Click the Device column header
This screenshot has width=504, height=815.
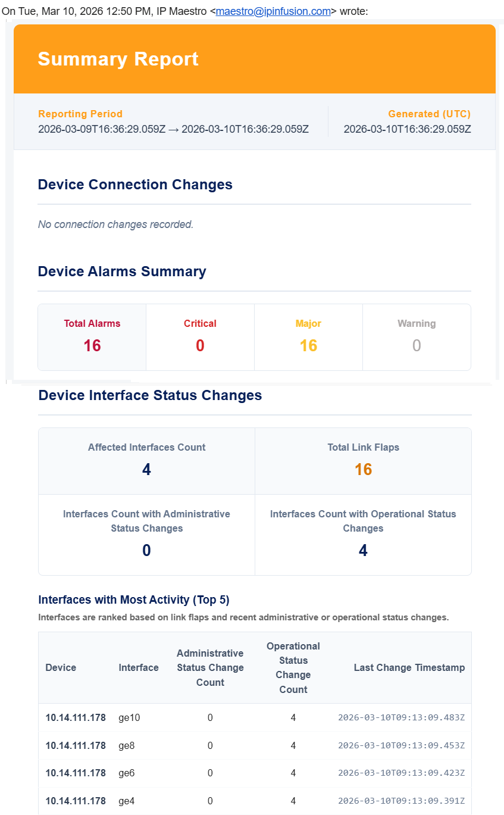coord(61,667)
